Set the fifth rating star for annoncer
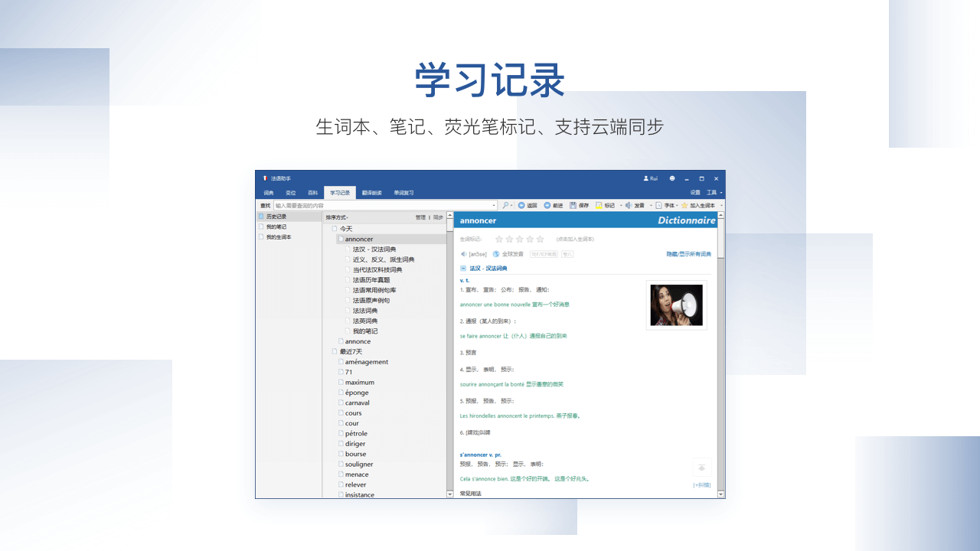Image resolution: width=980 pixels, height=551 pixels. (540, 239)
